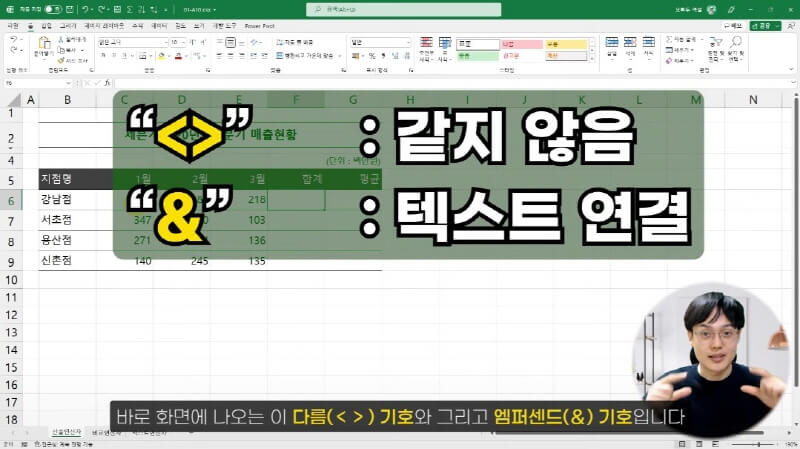Open the 파일 (File) tab

(13, 26)
